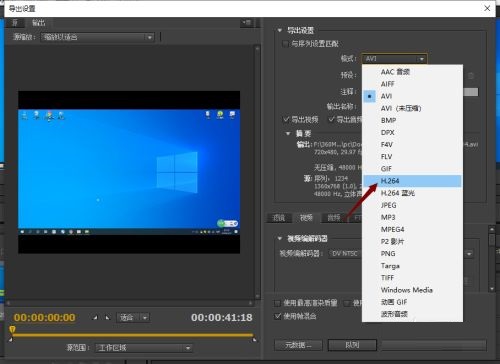Open the preview panel menu icon
Viewport: 500px width, 364px height.
(x=247, y=23)
